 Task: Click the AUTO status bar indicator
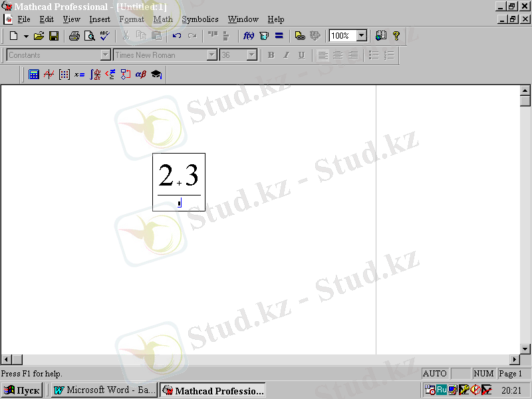tap(435, 374)
